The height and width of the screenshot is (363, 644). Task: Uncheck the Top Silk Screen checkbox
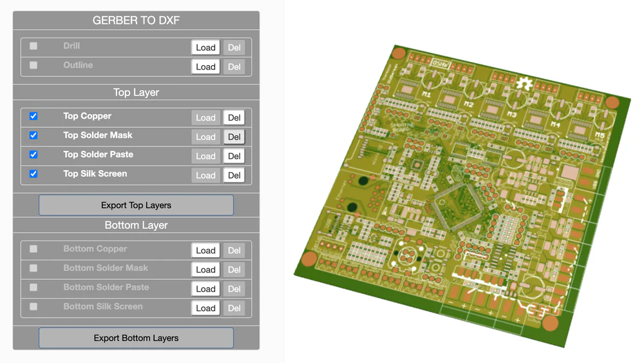click(x=33, y=174)
